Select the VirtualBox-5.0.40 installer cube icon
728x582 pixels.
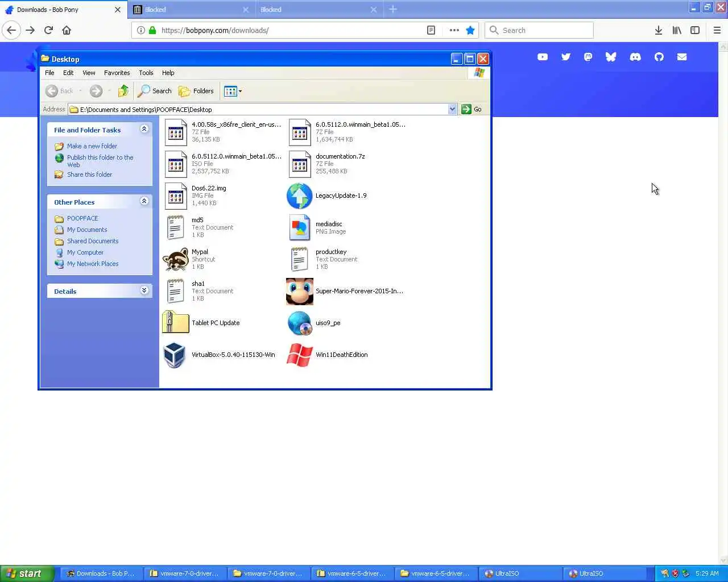point(175,355)
